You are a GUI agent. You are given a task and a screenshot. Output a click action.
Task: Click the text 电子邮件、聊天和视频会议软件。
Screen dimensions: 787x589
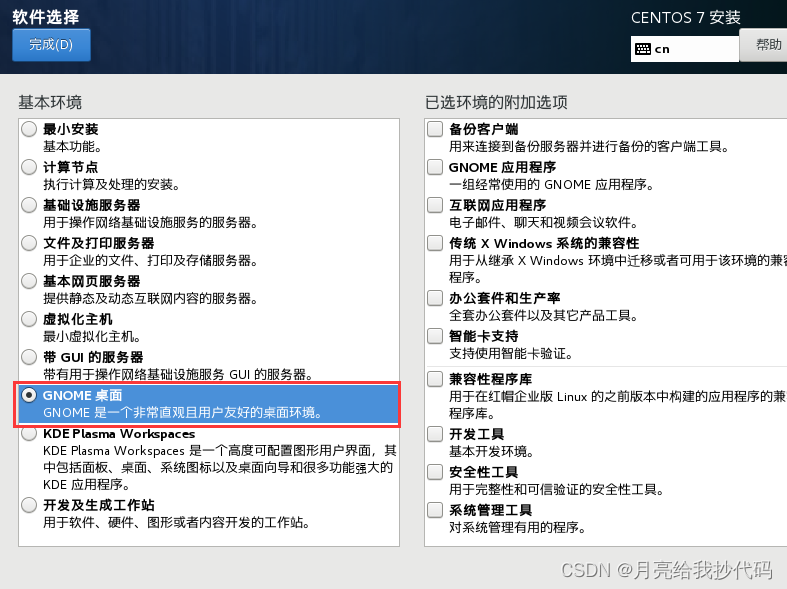(544, 223)
